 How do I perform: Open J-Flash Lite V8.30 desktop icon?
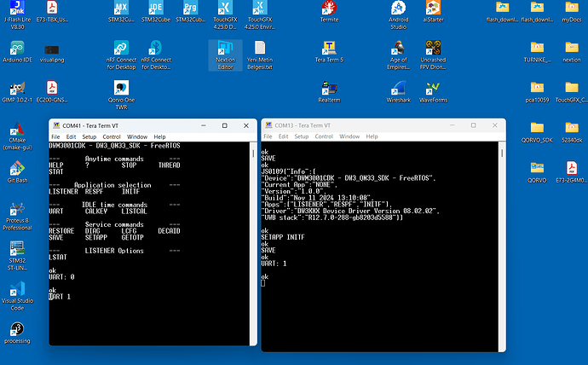[x=17, y=15]
